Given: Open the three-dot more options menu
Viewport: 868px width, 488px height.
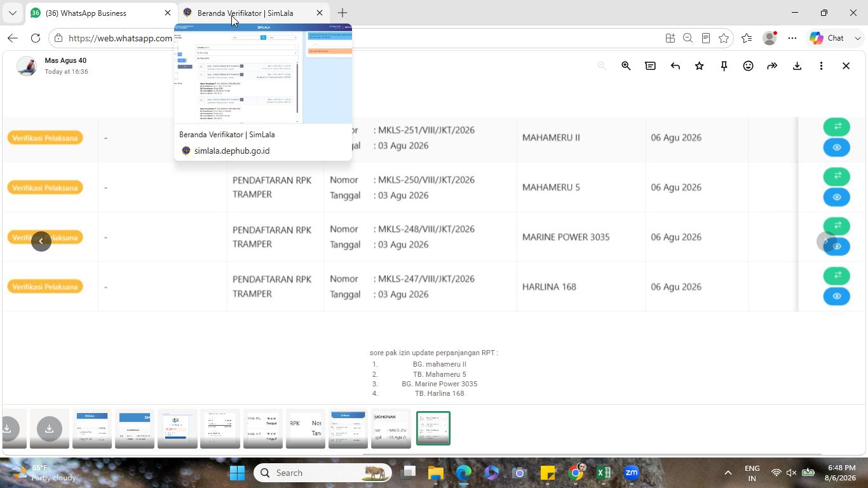Looking at the screenshot, I should 821,65.
